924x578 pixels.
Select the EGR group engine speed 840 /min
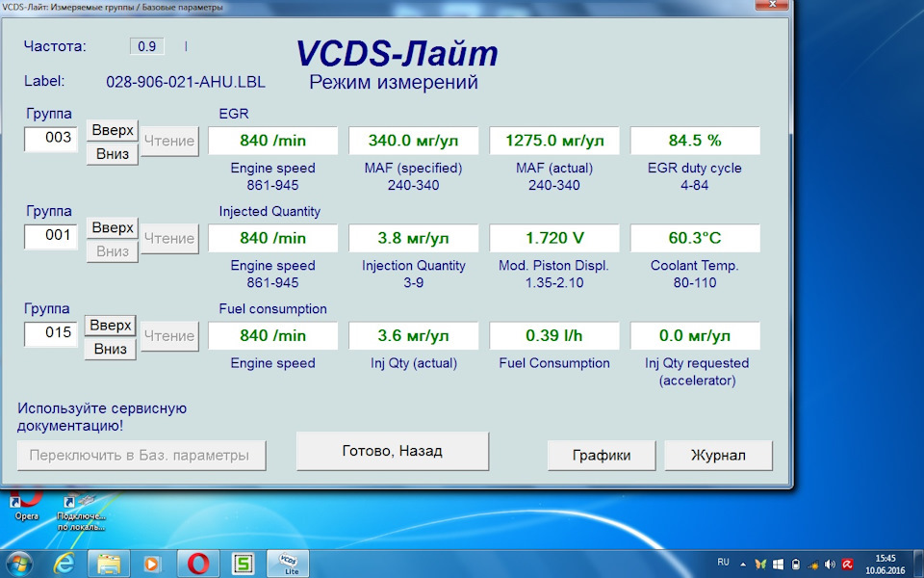pyautogui.click(x=272, y=141)
